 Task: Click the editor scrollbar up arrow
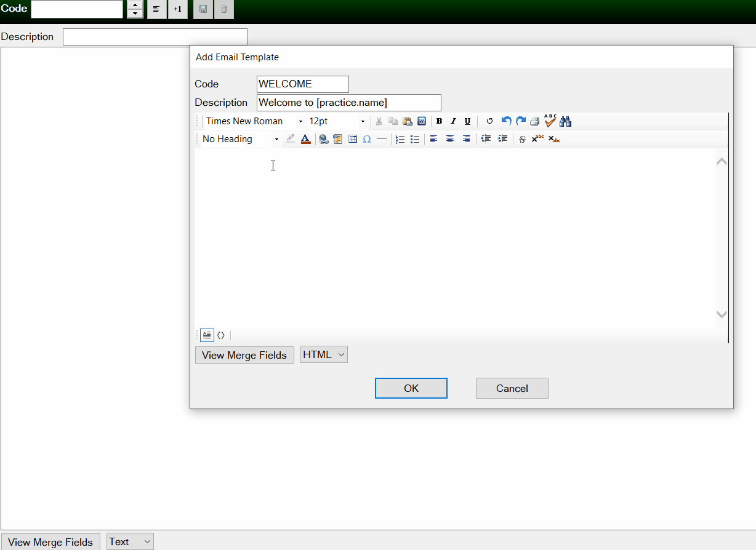(x=722, y=161)
